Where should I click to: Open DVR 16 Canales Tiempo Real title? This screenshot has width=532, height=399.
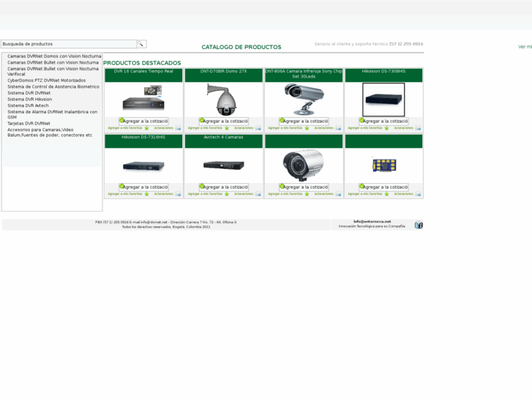[x=143, y=71]
